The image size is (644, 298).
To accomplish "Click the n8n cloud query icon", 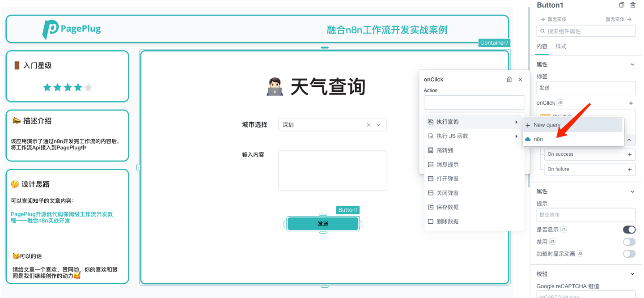I will point(528,140).
